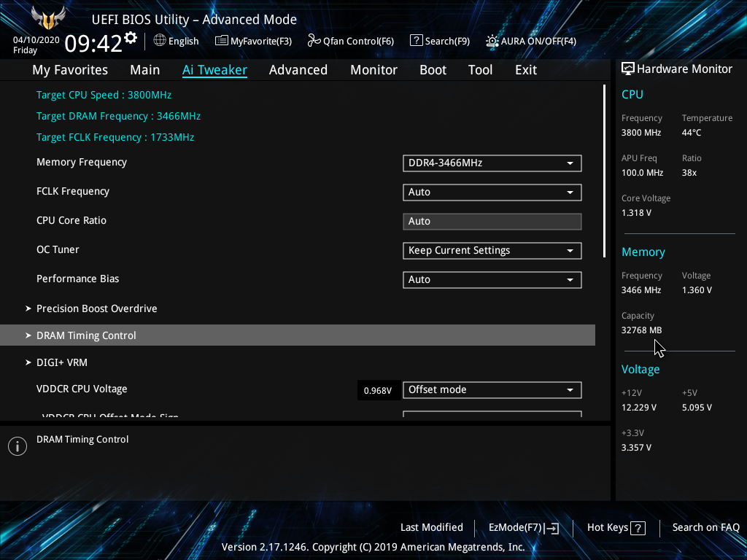This screenshot has width=747, height=560.
Task: Click the Hardware Monitor display icon
Action: tap(628, 69)
